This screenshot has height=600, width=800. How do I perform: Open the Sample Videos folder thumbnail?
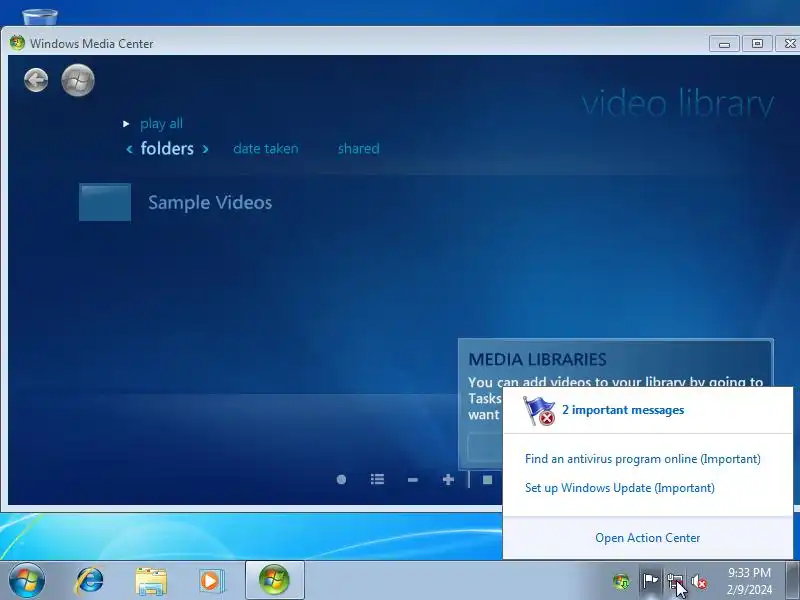coord(105,202)
